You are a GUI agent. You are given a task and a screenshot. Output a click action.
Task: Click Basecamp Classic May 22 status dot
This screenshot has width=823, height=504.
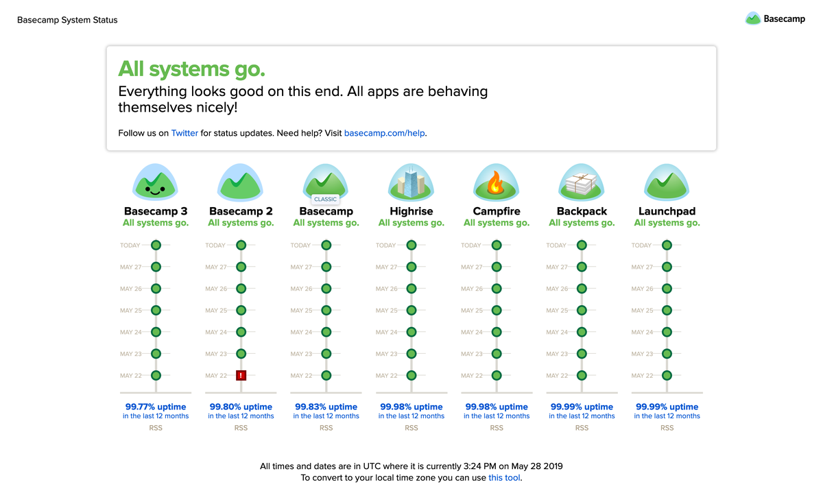click(326, 375)
